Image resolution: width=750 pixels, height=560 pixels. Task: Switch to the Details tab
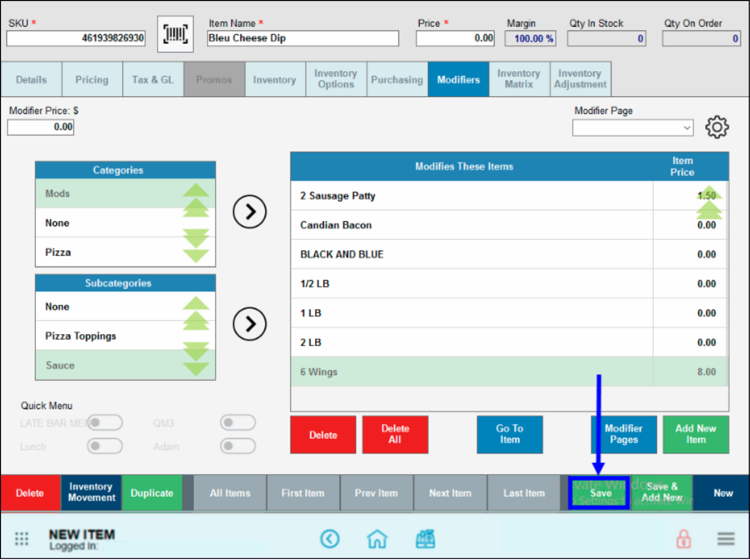31,79
